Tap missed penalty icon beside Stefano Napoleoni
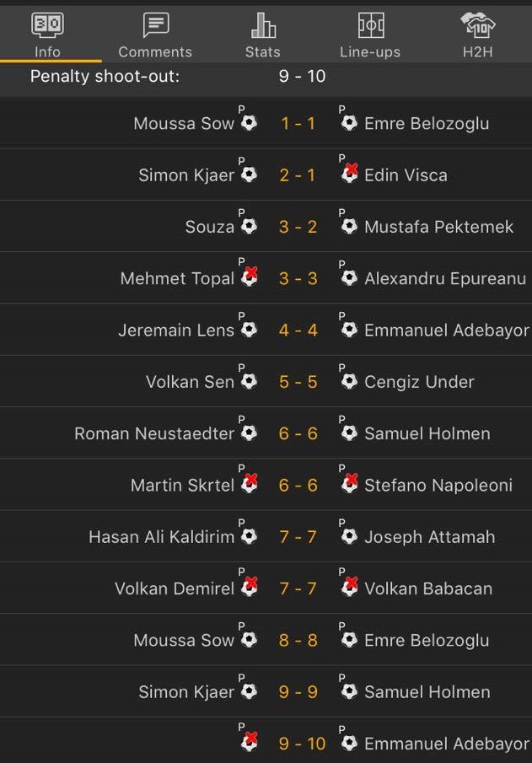The height and width of the screenshot is (763, 532). pyautogui.click(x=350, y=484)
